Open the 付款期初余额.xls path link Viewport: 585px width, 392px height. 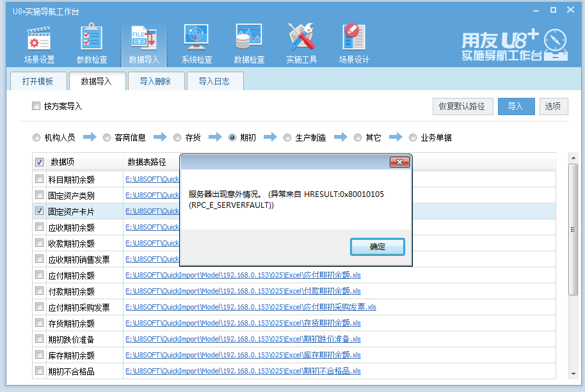click(x=243, y=291)
